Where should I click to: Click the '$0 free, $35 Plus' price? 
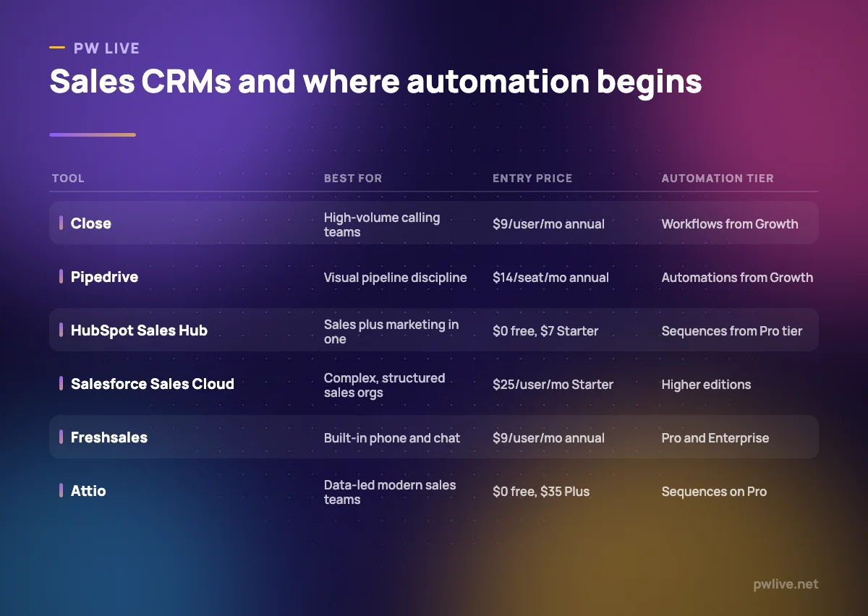[541, 492]
